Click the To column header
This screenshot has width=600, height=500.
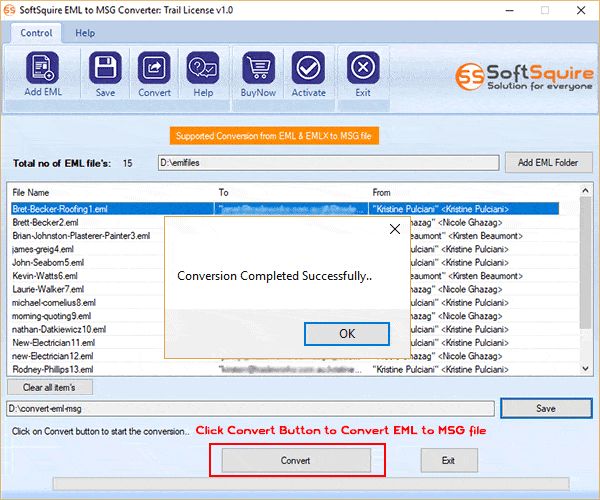(x=223, y=192)
